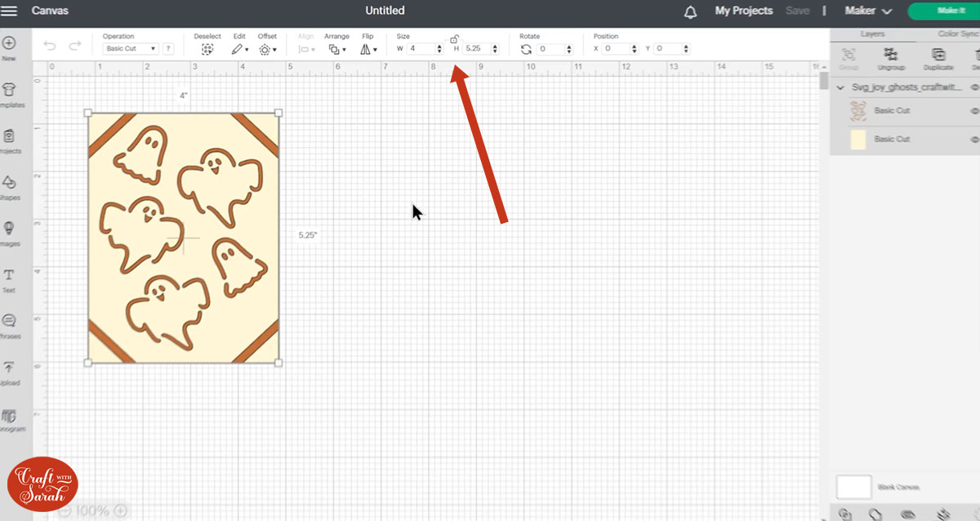980x521 pixels.
Task: Open the Maker machine selector dropdown
Action: (x=868, y=11)
